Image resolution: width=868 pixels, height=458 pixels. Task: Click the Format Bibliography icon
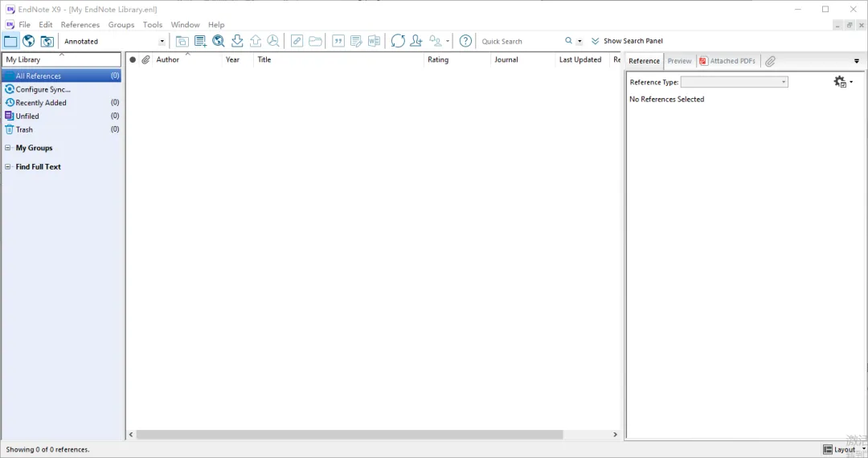(357, 41)
